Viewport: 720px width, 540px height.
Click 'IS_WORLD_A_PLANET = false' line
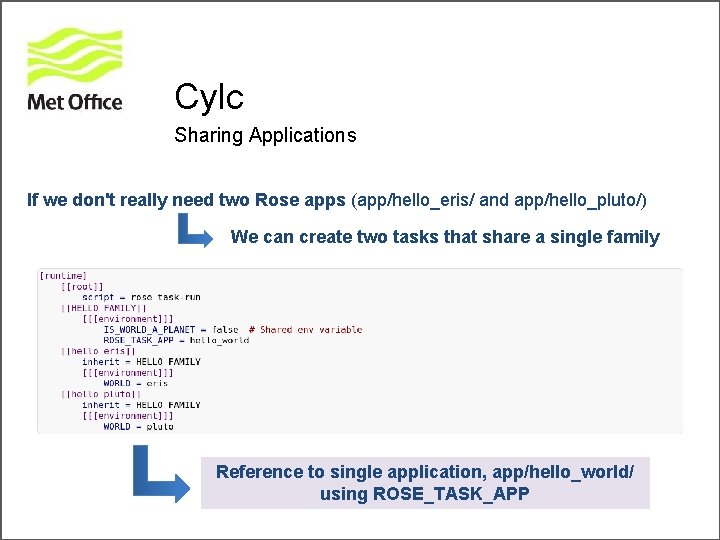point(171,330)
